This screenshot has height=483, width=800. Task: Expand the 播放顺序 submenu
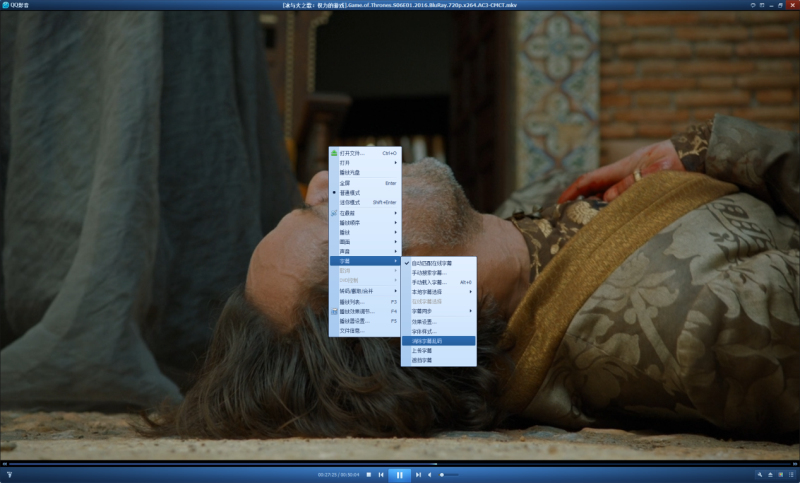coord(365,223)
